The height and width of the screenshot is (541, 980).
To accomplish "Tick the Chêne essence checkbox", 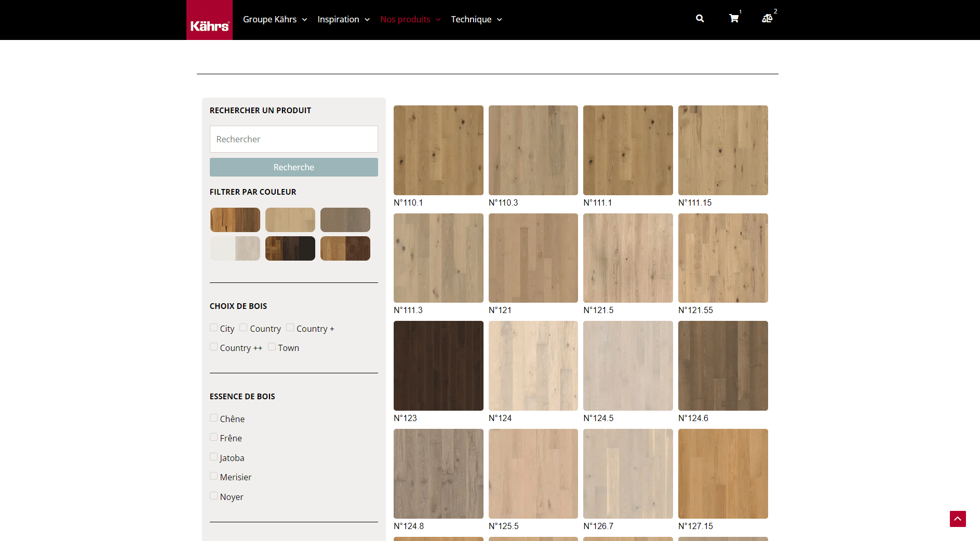I will coord(213,418).
